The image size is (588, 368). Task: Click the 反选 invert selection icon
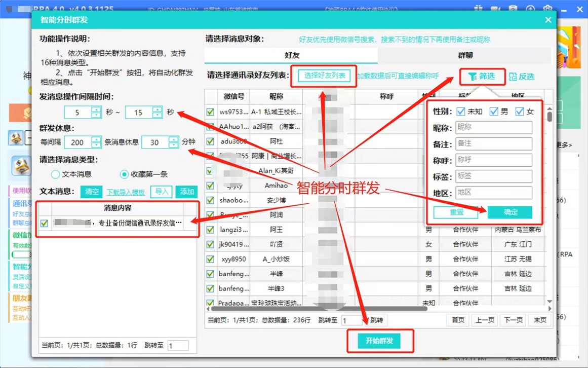click(x=513, y=77)
